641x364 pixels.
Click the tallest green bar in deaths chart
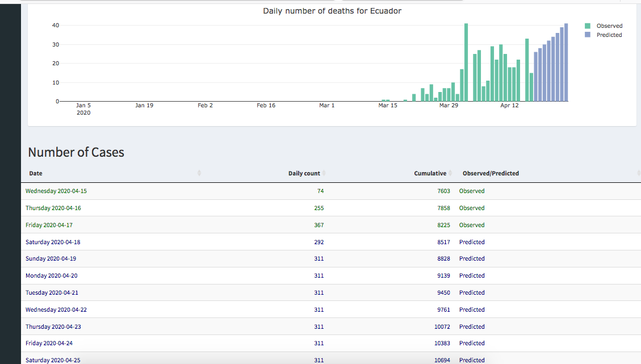(466, 62)
